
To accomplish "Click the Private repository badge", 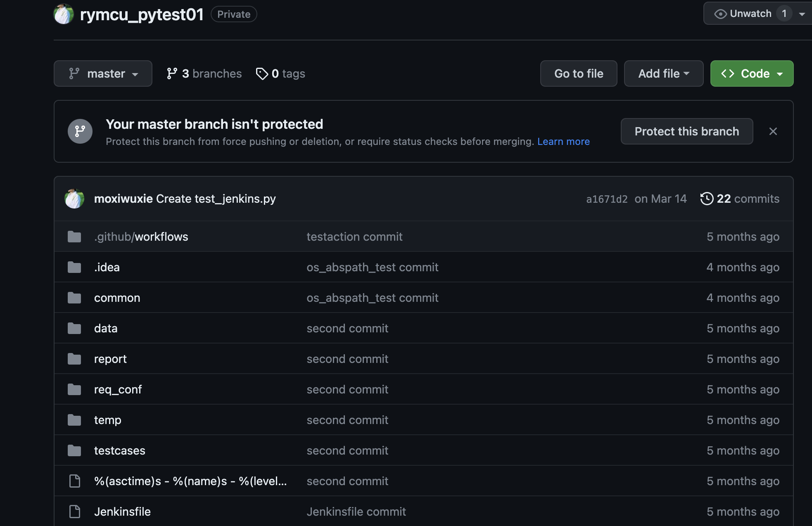I will click(234, 14).
